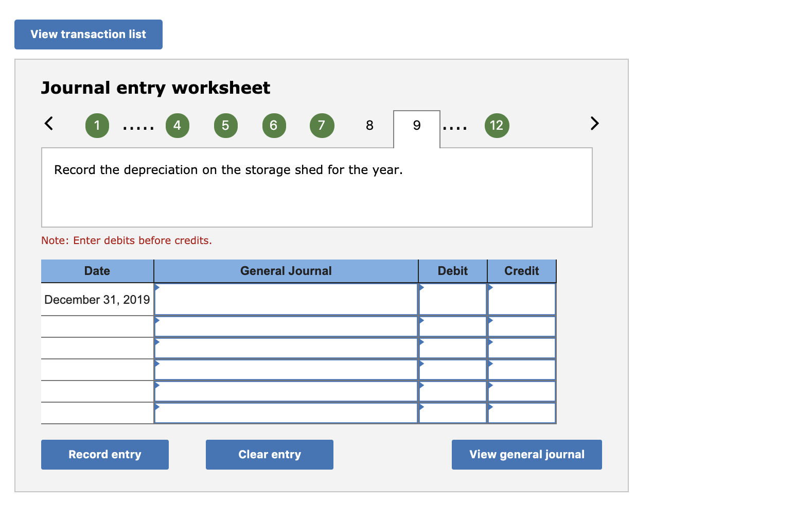Open journal entry step 6
Viewport: 812px width, 518px height.
(274, 126)
